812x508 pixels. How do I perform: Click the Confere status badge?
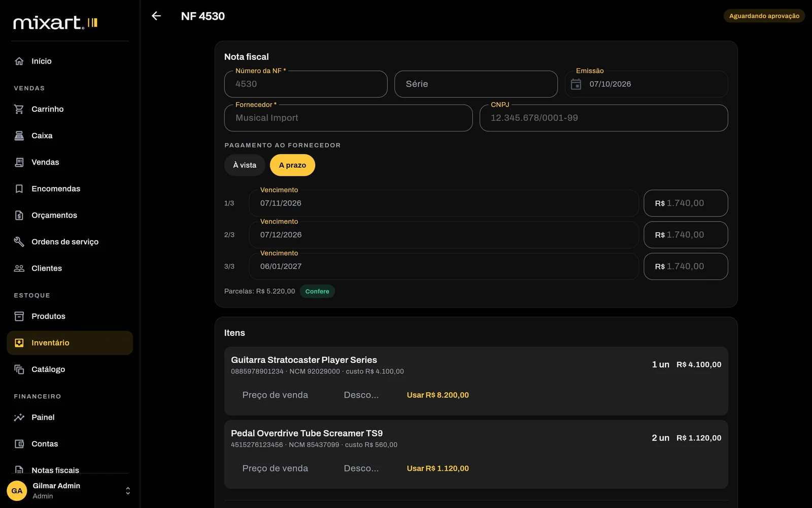coord(317,291)
